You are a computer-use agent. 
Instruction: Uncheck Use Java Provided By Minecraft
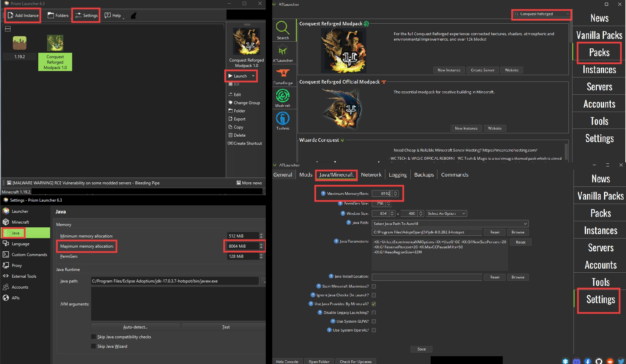tap(374, 304)
